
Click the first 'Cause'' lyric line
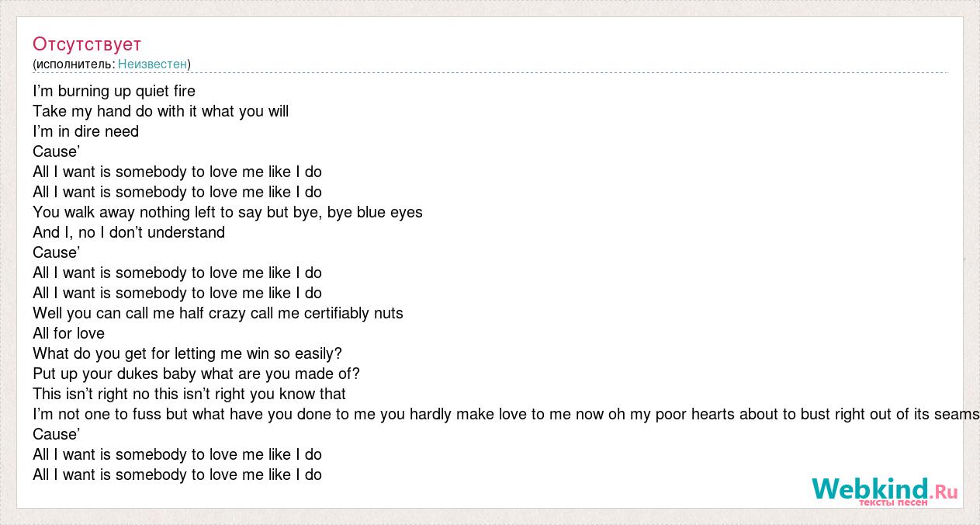click(x=57, y=151)
